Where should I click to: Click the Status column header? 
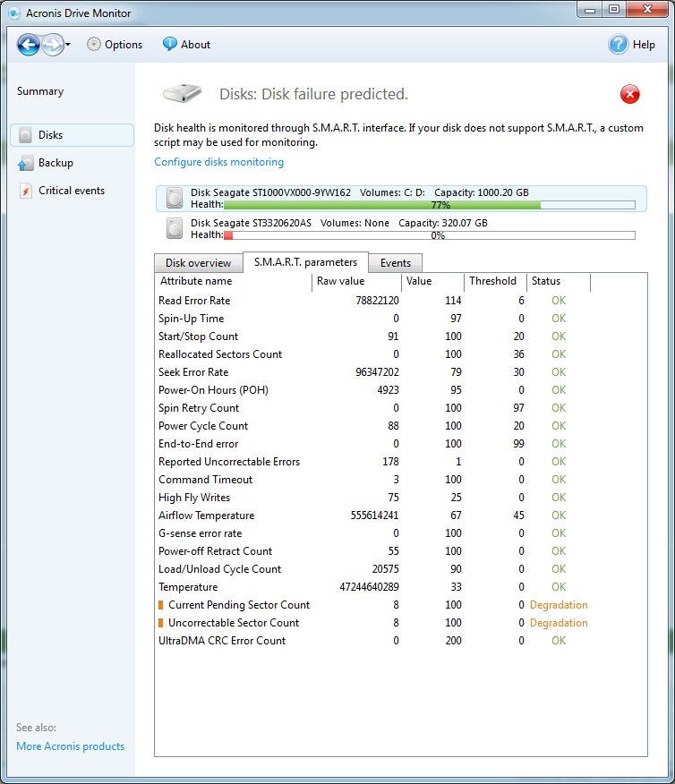tap(559, 282)
